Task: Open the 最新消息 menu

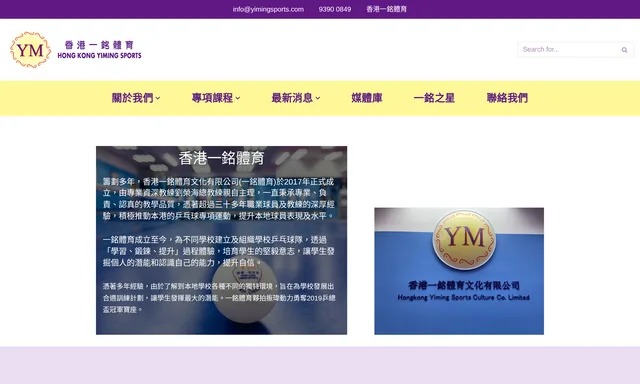Action: 292,98
